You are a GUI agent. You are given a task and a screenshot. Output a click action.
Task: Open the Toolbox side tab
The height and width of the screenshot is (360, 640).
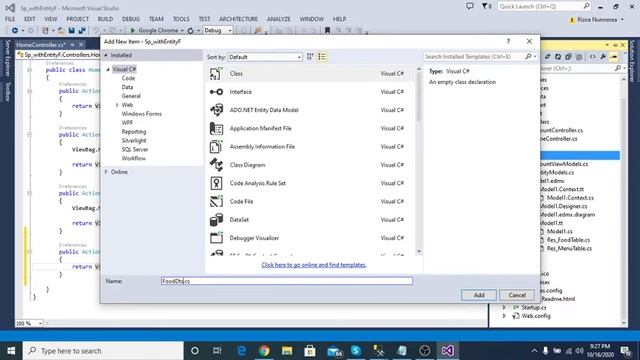[7, 92]
